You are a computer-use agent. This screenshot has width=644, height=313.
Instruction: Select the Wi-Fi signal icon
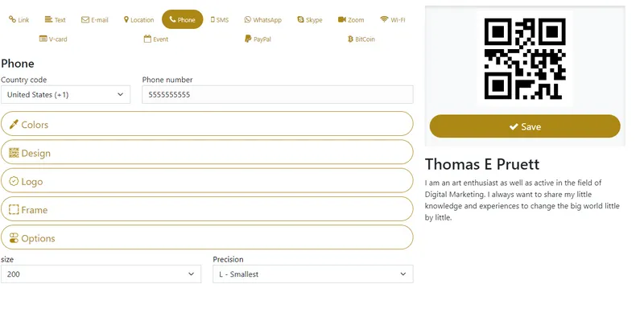[384, 19]
